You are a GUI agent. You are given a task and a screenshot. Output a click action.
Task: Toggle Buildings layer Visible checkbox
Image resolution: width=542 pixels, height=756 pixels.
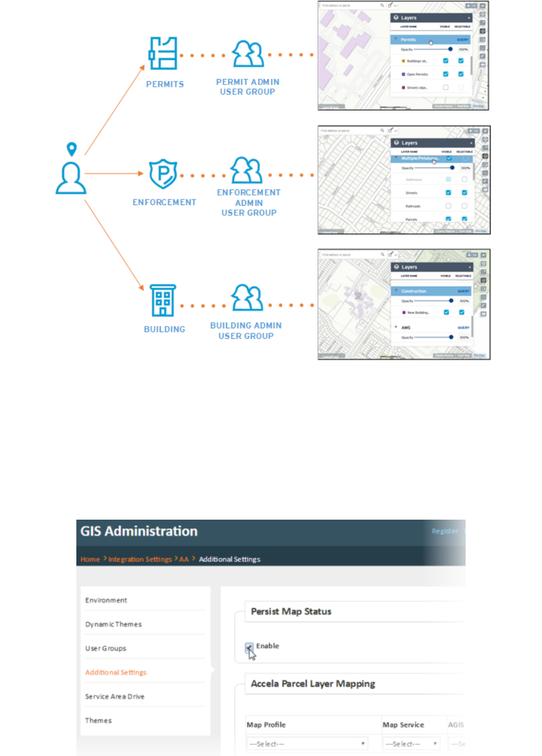(446, 61)
